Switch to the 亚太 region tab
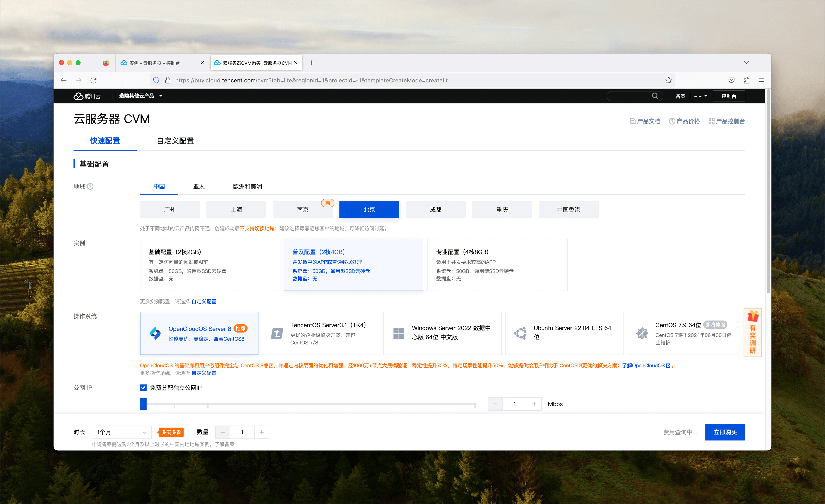825x504 pixels. pos(199,186)
